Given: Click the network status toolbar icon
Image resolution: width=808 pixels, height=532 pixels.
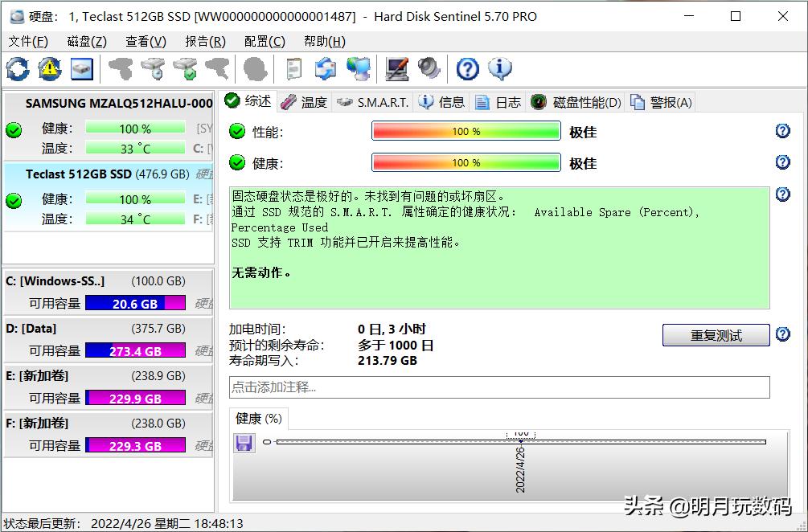Looking at the screenshot, I should 359,68.
